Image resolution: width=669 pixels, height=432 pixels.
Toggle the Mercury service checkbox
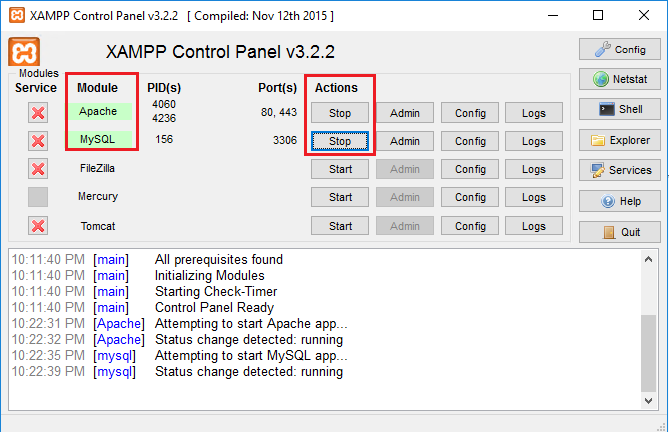click(38, 197)
